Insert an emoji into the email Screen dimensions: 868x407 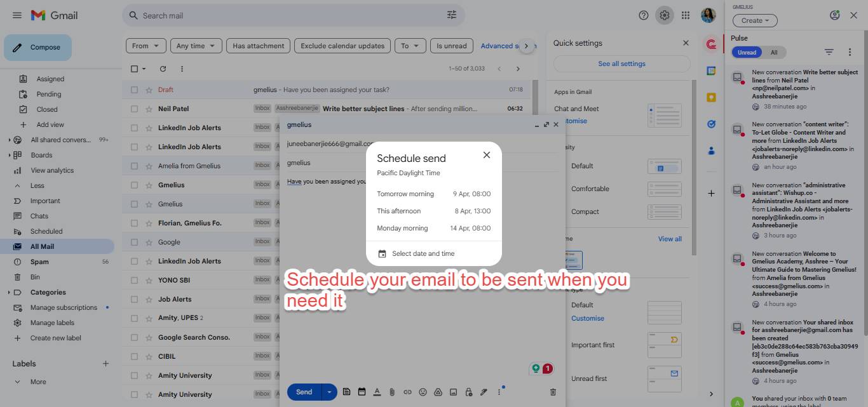(423, 392)
